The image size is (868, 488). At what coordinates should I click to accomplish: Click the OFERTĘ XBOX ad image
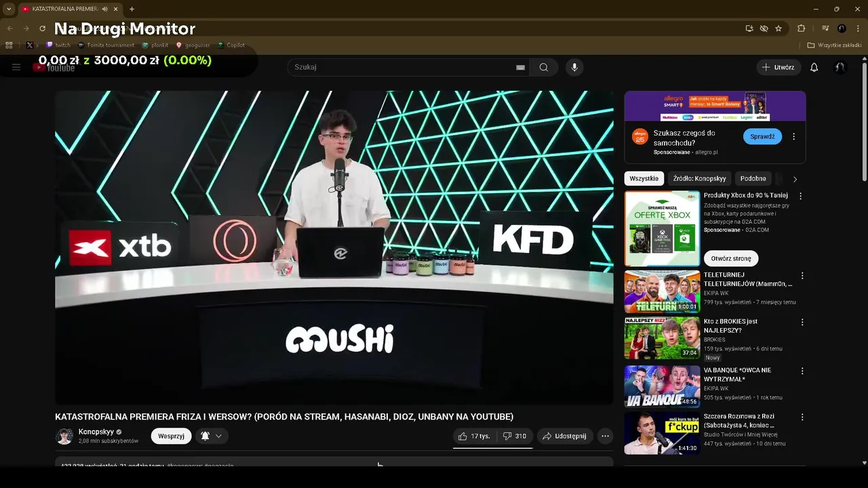662,228
